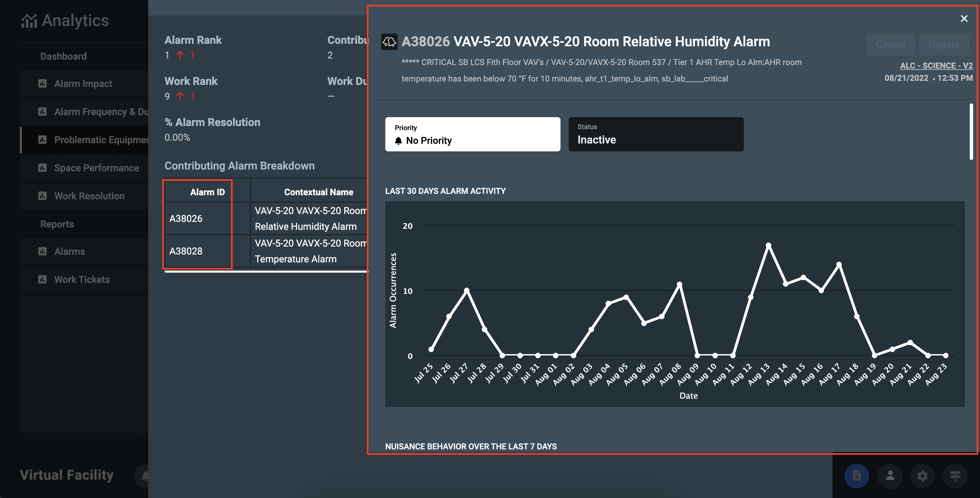This screenshot has height=498, width=980.
Task: Go to Alarms report
Action: tap(69, 251)
